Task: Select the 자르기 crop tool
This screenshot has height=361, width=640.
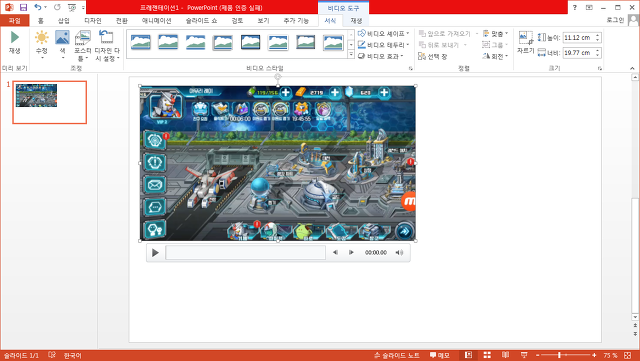Action: (x=525, y=42)
